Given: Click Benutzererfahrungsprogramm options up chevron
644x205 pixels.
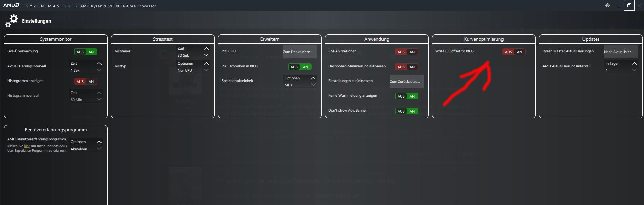Looking at the screenshot, I should tap(99, 142).
